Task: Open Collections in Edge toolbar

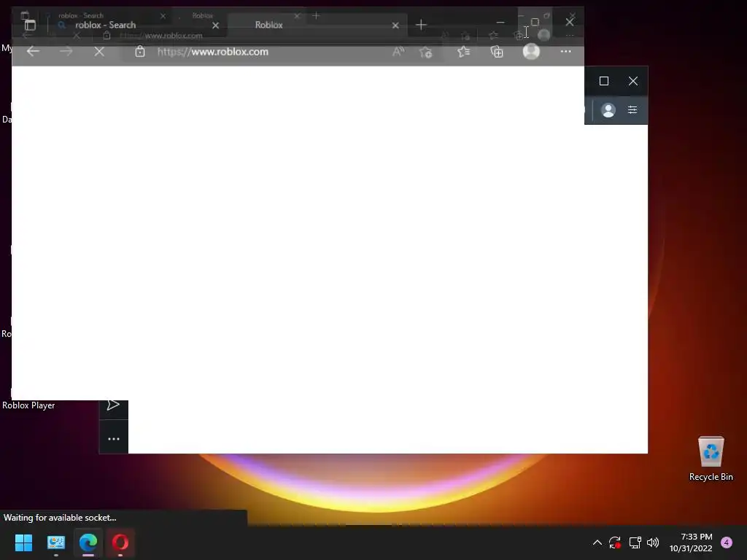Action: coord(497,52)
